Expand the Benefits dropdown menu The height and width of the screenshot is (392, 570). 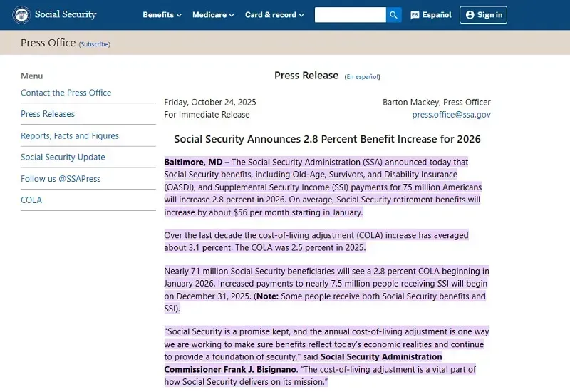(x=162, y=15)
